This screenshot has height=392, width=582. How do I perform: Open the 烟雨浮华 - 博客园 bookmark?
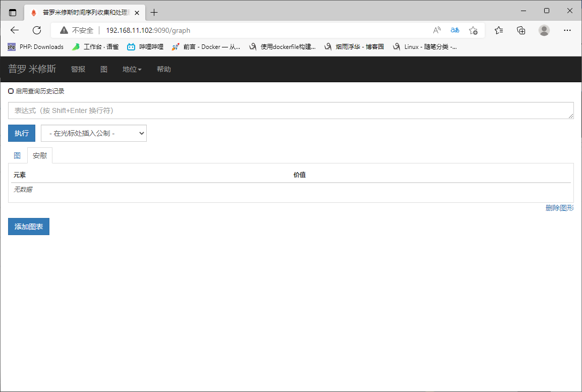coord(354,47)
